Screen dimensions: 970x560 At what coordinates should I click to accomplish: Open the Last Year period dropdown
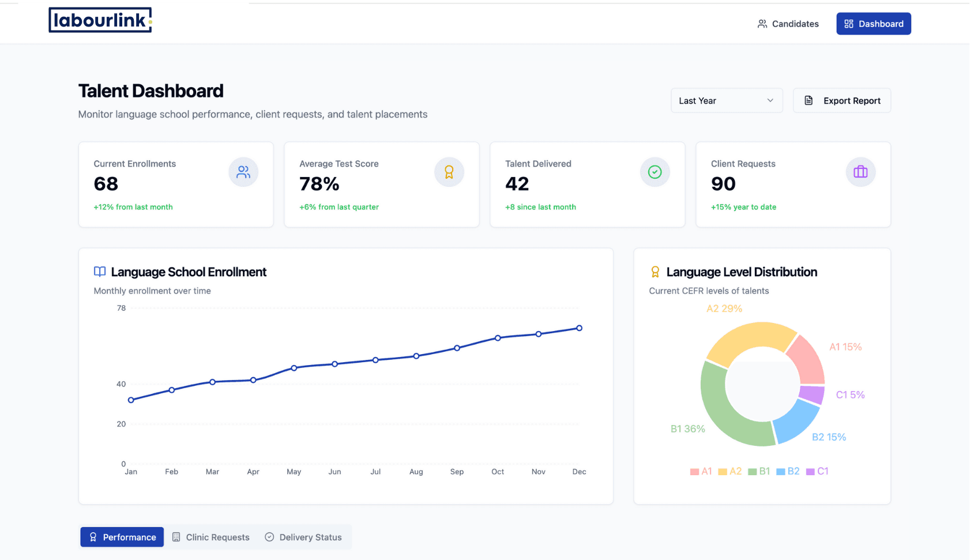coord(727,100)
